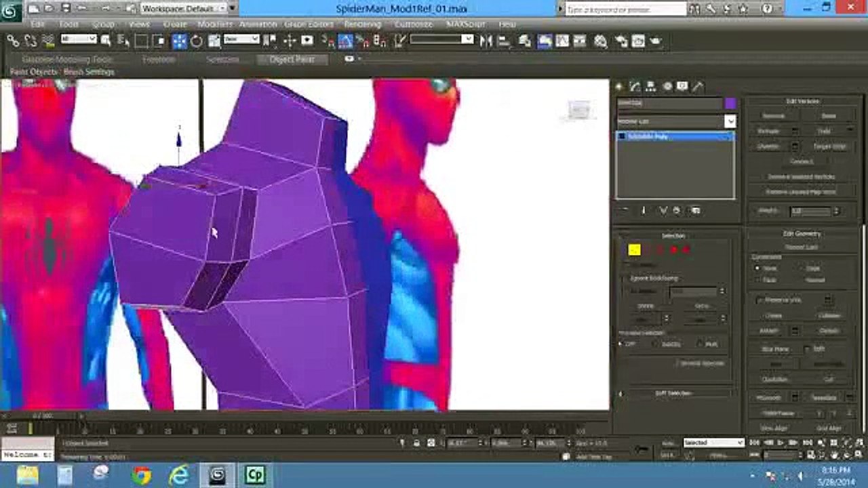Open the named selection sets dropdown
The image size is (868, 488).
click(441, 39)
